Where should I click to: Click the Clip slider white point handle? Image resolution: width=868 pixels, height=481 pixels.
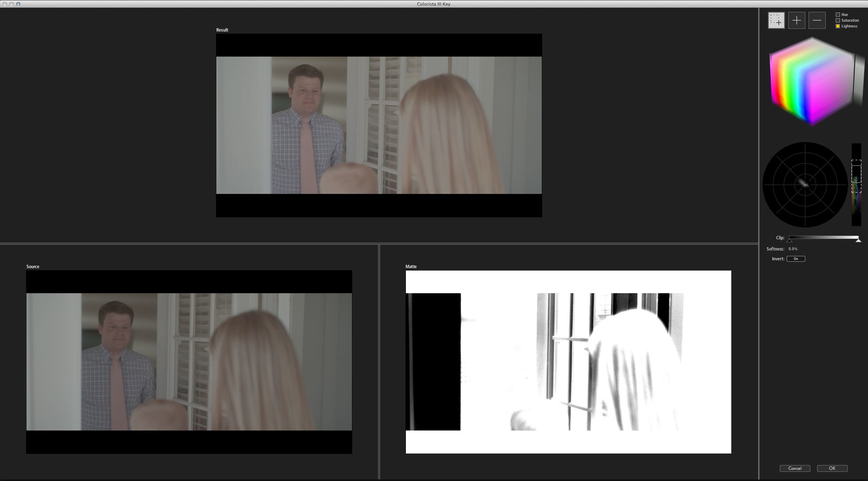858,240
